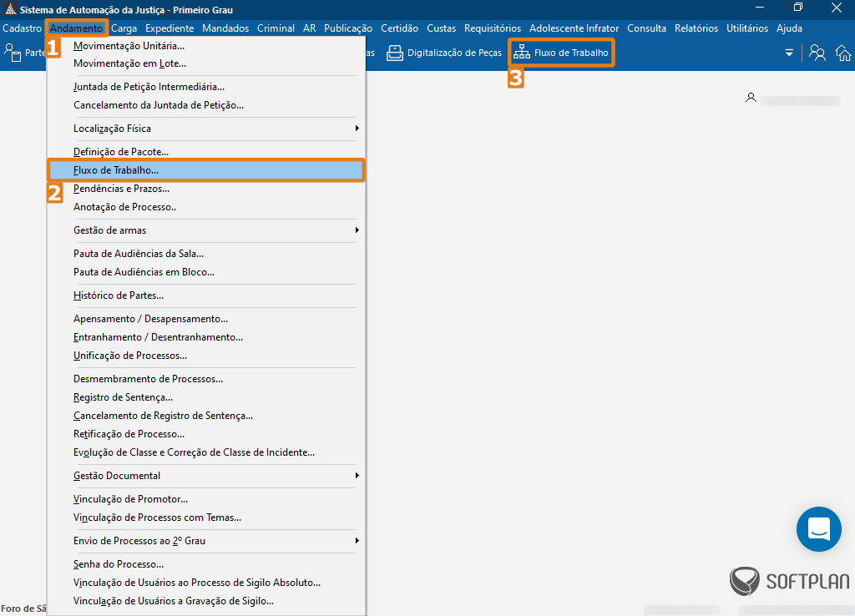Open the Requisitórios menu
The width and height of the screenshot is (855, 616).
[493, 28]
